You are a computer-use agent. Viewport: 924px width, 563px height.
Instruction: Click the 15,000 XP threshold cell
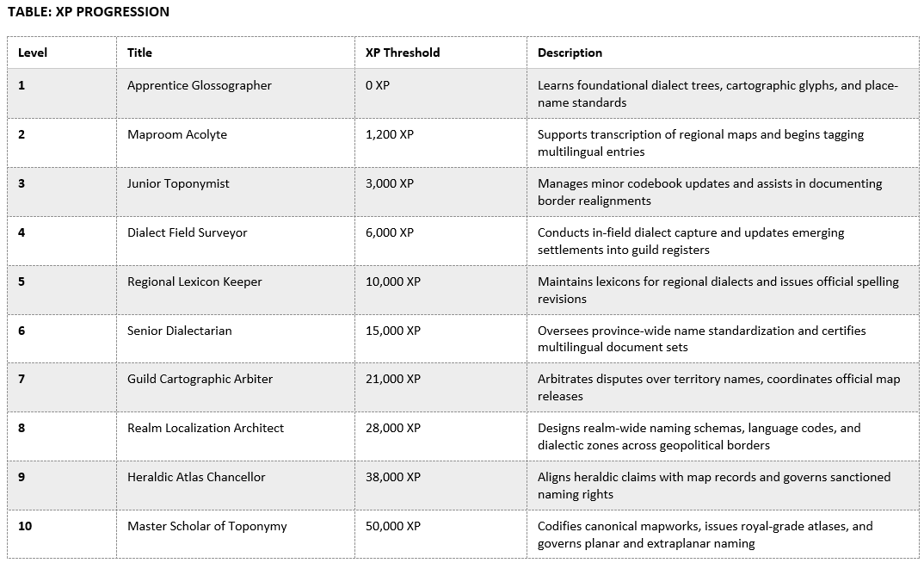[392, 331]
